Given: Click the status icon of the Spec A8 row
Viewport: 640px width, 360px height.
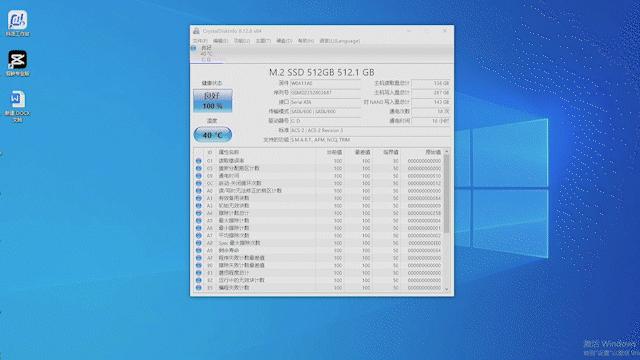Looking at the screenshot, I should coord(198,243).
